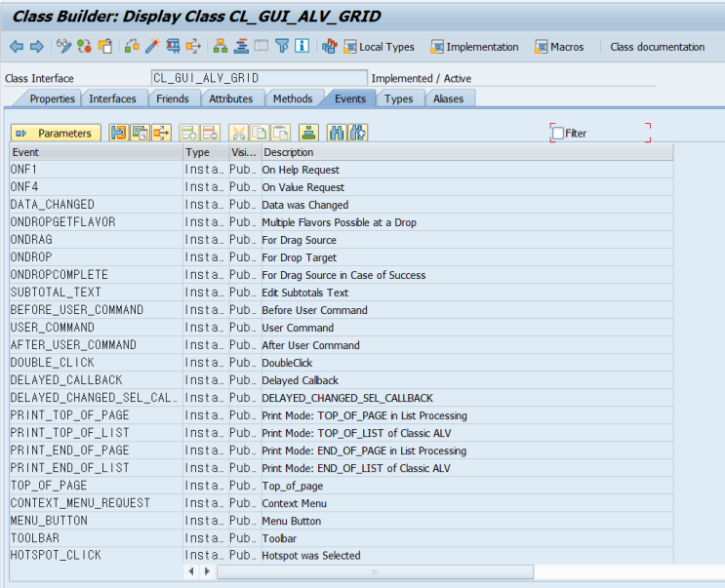Screen dimensions: 725x588
Task: Click the Detail view icon in the events toolbar
Action: pyautogui.click(x=141, y=133)
